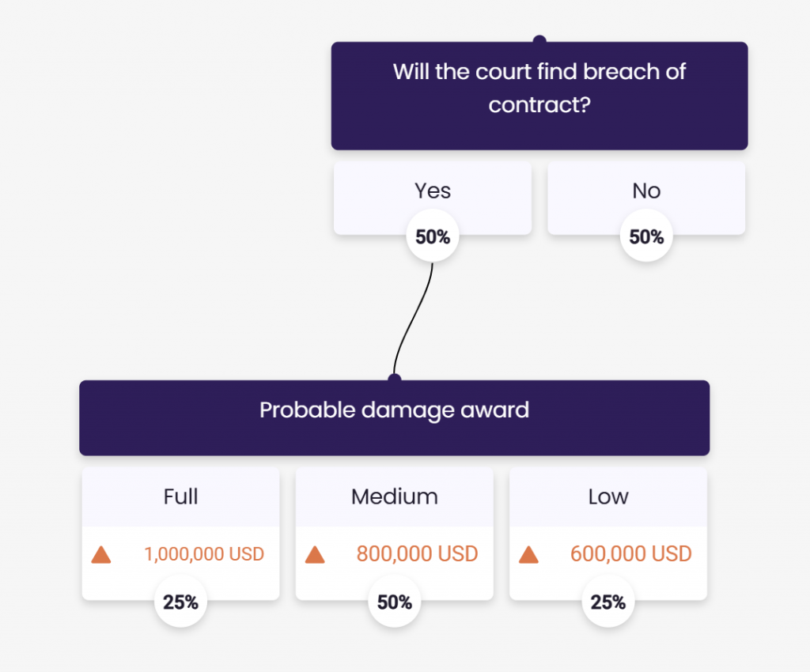Click the 25% probability badge under Full

[x=180, y=602]
